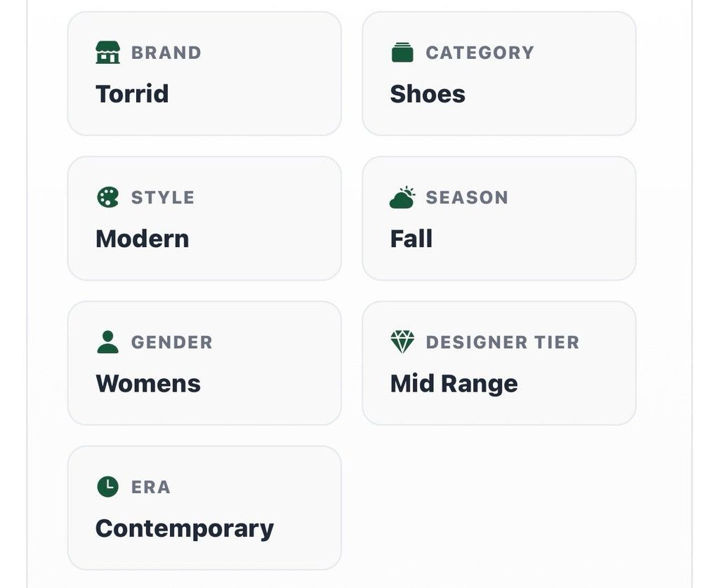Image resolution: width=719 pixels, height=588 pixels.
Task: Click the diamond Designer Tier icon
Action: click(402, 342)
